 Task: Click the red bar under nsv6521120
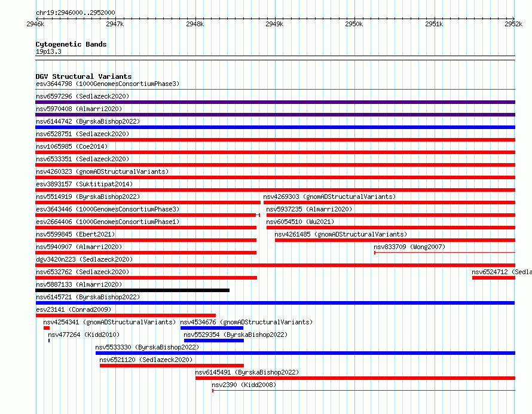click(172, 366)
